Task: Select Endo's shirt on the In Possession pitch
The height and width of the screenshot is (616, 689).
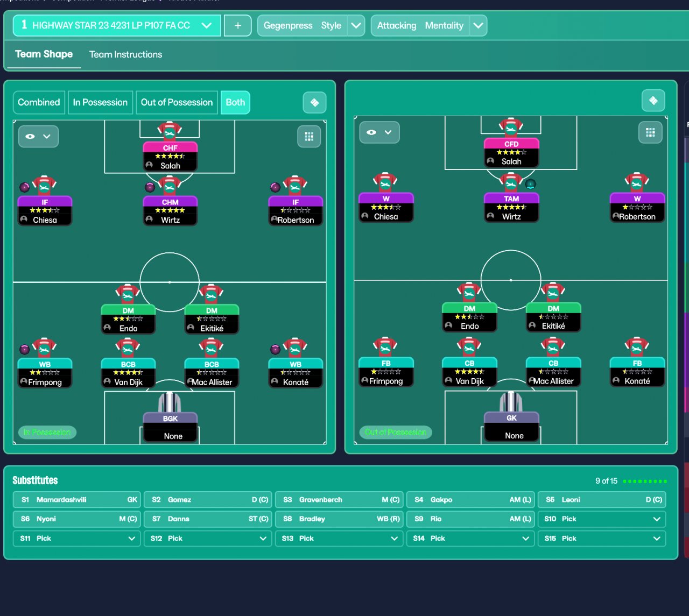Action: click(x=128, y=294)
